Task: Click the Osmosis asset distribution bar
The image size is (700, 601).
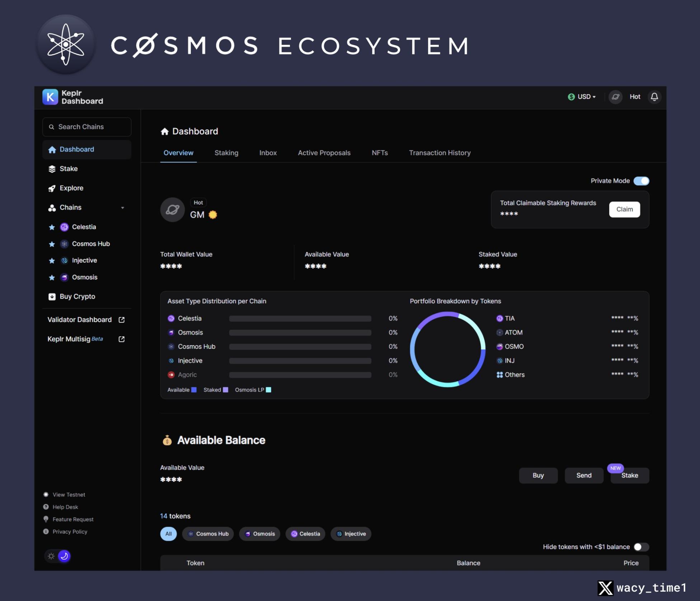Action: 300,333
